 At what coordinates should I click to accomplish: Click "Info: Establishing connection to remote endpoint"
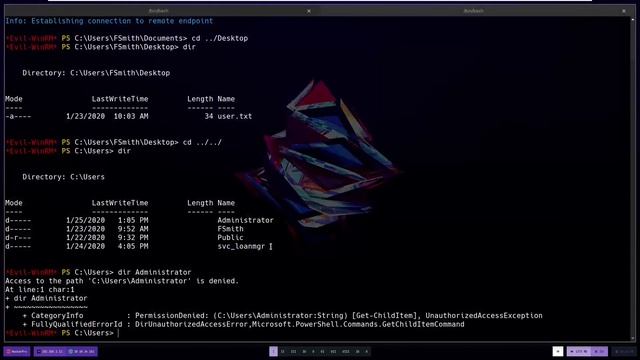pyautogui.click(x=109, y=21)
